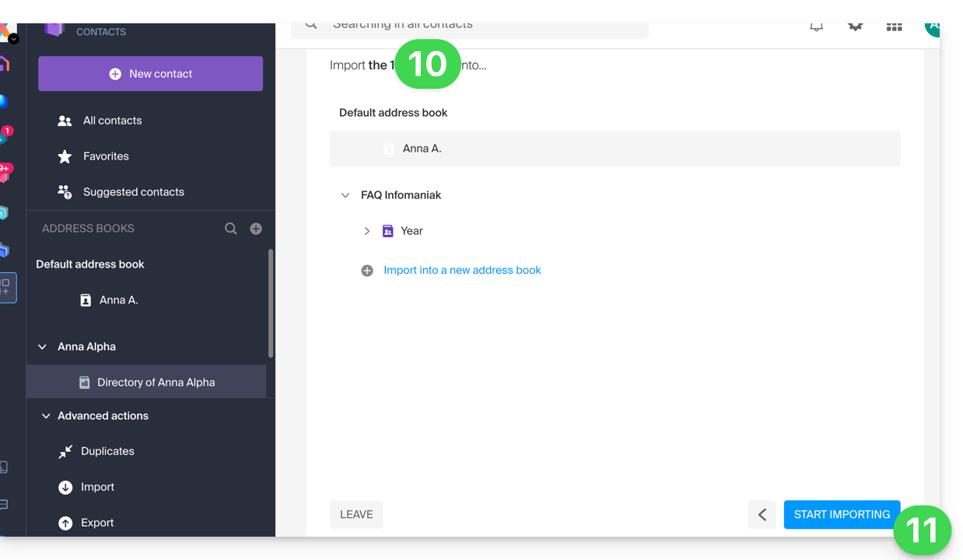Open settings gear icon
The image size is (963, 560).
[x=856, y=27]
